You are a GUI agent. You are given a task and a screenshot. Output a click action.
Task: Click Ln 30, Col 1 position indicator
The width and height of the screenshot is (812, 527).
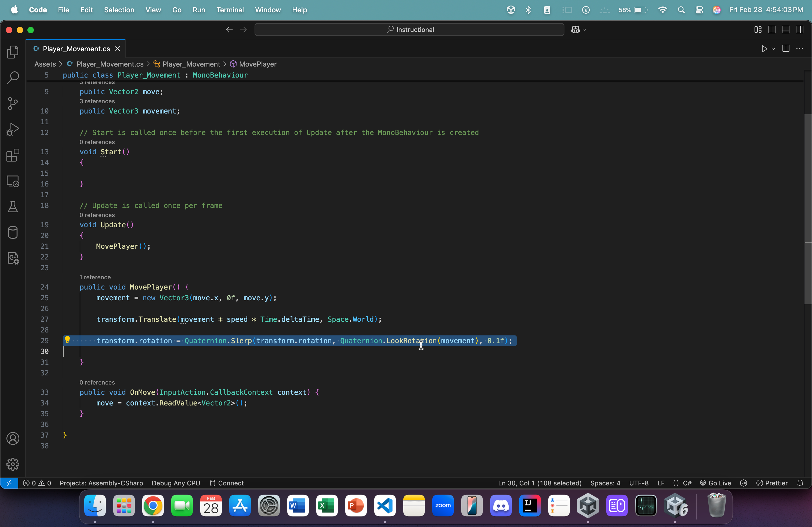point(540,483)
